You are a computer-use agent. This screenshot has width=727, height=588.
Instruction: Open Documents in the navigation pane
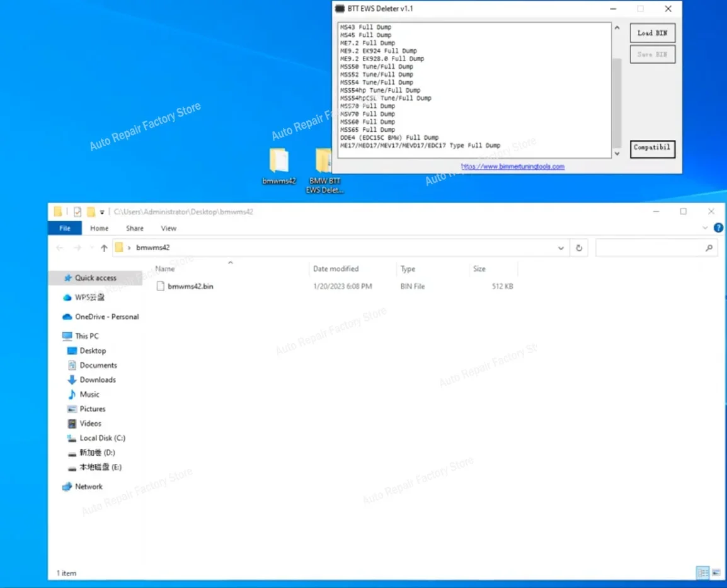click(x=98, y=365)
